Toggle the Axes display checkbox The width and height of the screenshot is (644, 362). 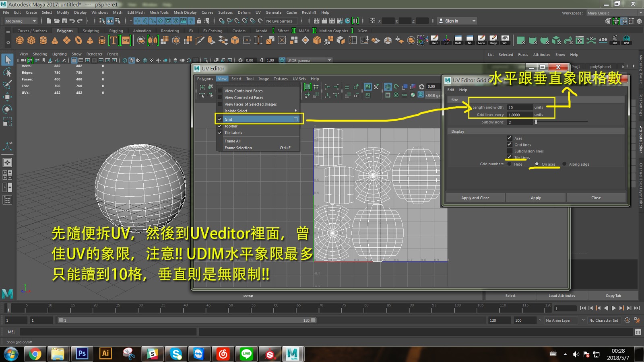point(510,138)
